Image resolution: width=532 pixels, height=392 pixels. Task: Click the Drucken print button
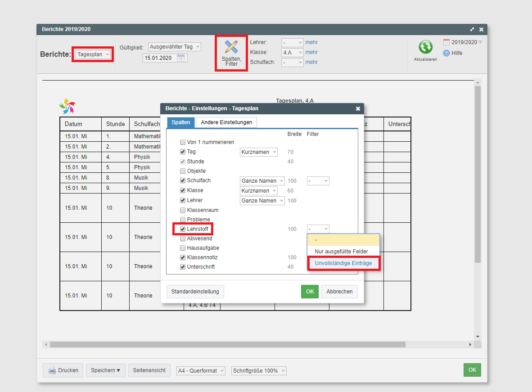(x=63, y=370)
